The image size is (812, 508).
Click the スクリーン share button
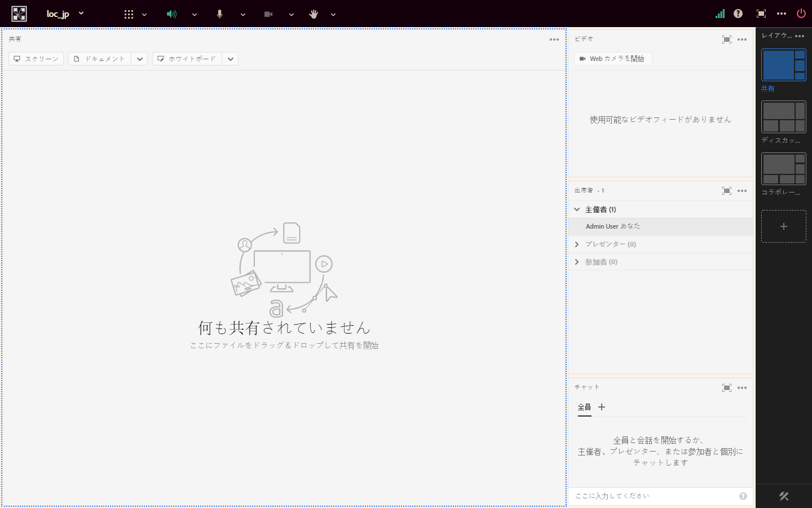click(x=36, y=59)
